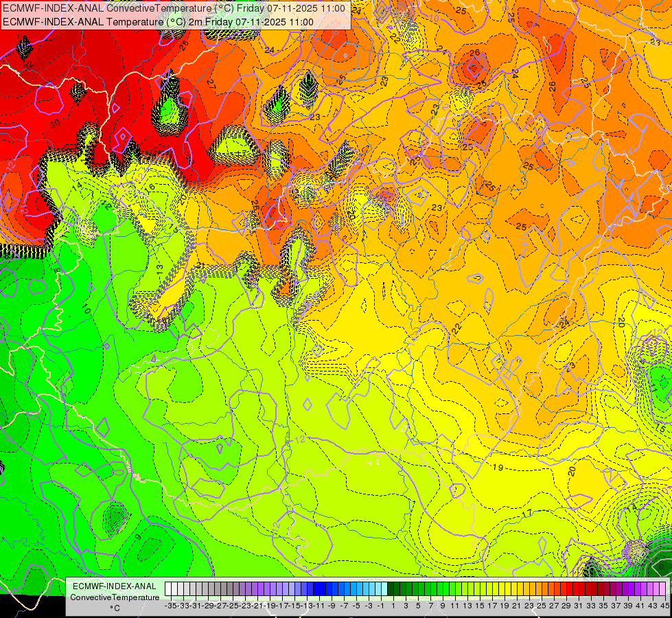Click legend scale value '7'
Image resolution: width=672 pixels, height=618 pixels.
point(430,606)
